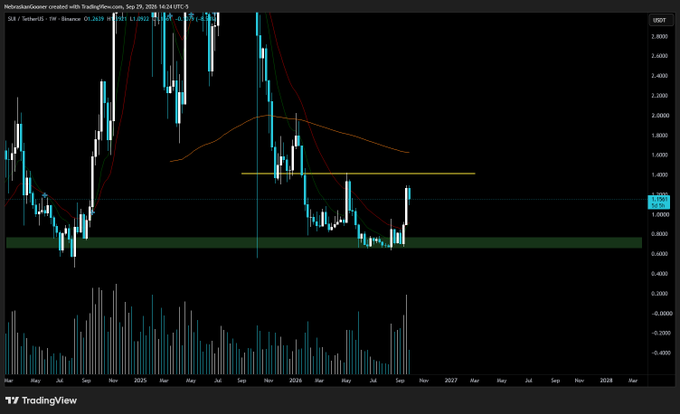Click the 2.4000 price axis label
680x414 pixels.
[x=659, y=76]
